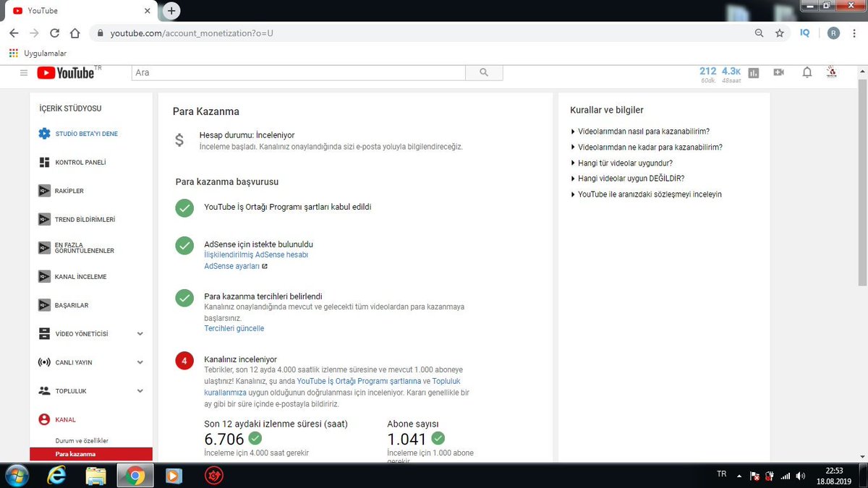This screenshot has width=868, height=488.
Task: Click the watch time value 6.706
Action: (224, 440)
